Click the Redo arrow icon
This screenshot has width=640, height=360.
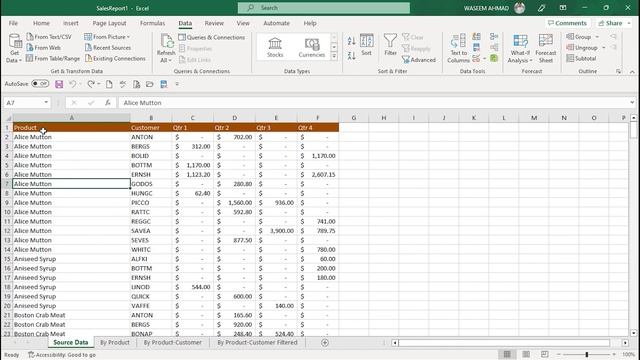tap(91, 84)
